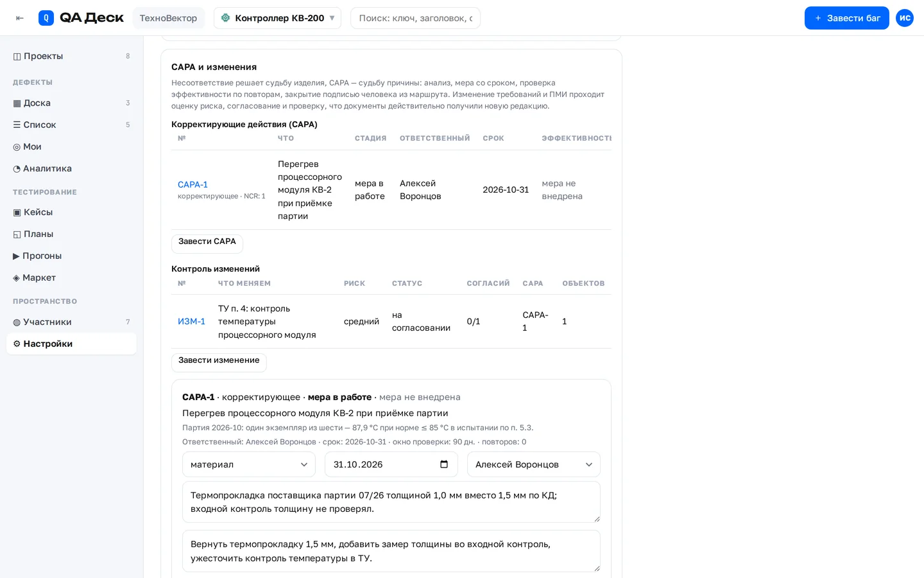Click the СТАДИЯ column header
This screenshot has height=578, width=924.
point(371,139)
